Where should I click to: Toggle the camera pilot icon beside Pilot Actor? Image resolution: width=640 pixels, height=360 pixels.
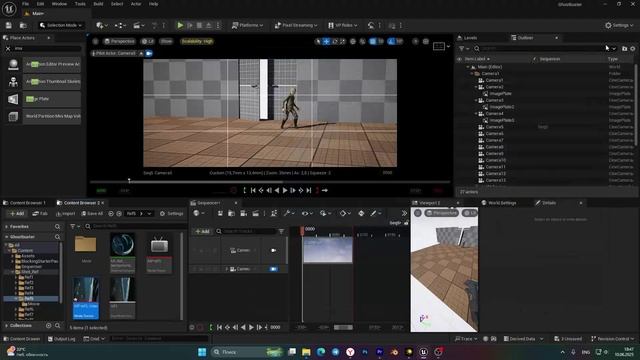click(149, 53)
